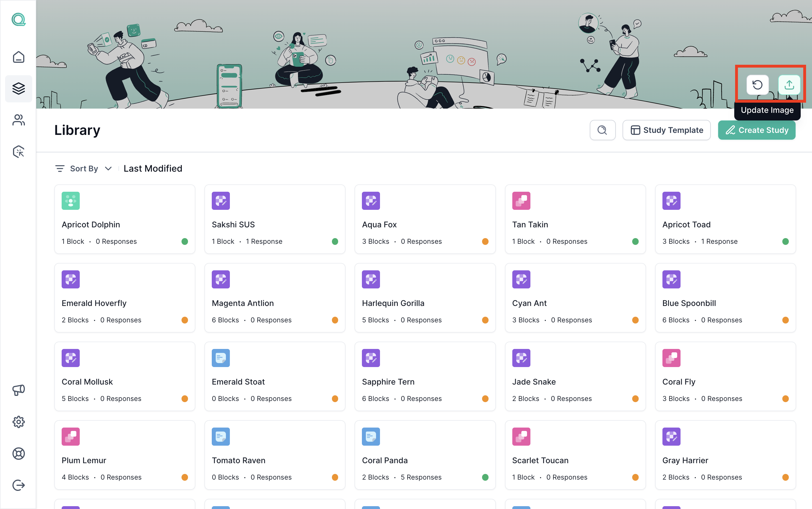Click the sort filter lines icon
Viewport: 812px width, 509px height.
click(60, 168)
